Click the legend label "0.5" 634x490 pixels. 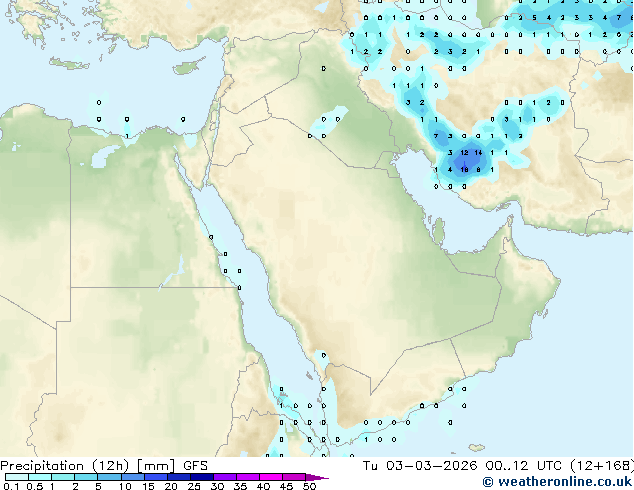pos(34,486)
